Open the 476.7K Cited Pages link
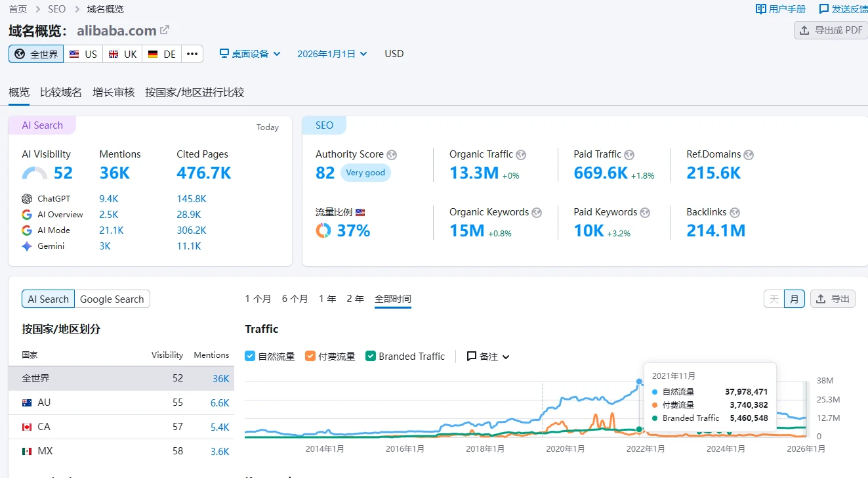The width and height of the screenshot is (868, 478). point(203,173)
